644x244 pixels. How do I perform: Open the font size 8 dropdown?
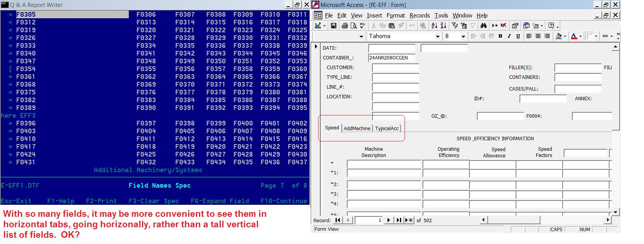pos(463,36)
